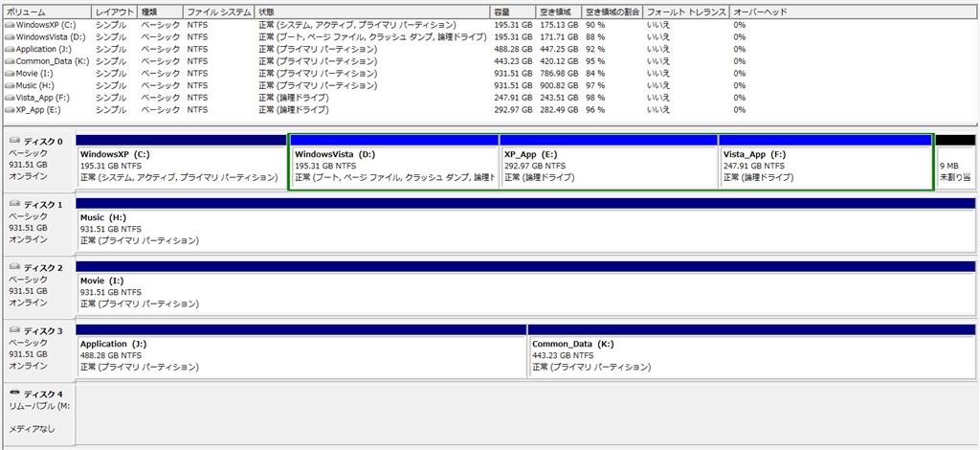Click free space value 786.98 GB
Image resolution: width=980 pixels, height=450 pixels.
click(558, 74)
